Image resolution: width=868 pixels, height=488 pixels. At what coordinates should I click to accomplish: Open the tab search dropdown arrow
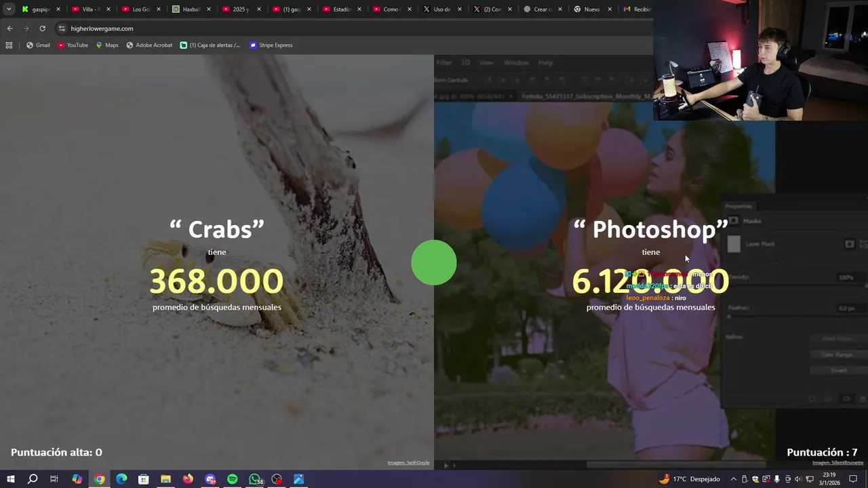(9, 9)
